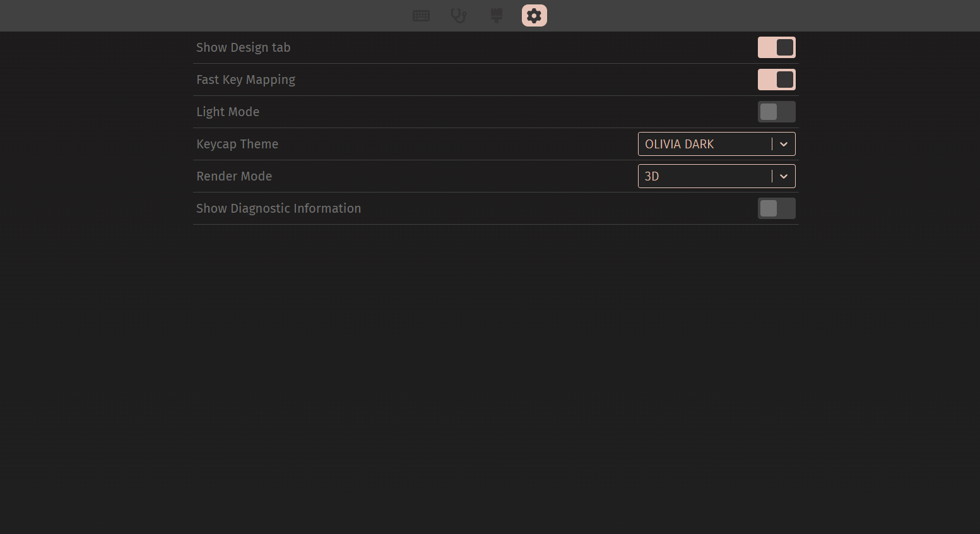Click the Show Design tab label
Viewport: 980px width, 534px height.
coord(243,47)
